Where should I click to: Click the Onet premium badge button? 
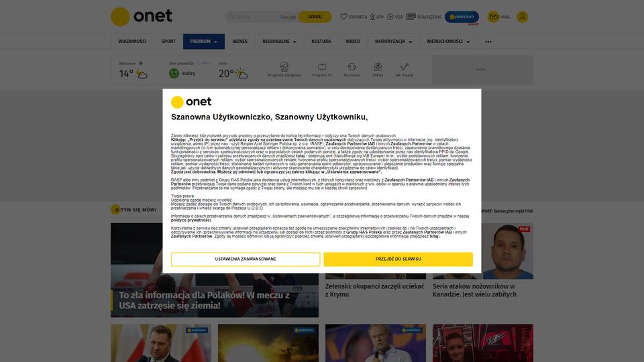pos(462,17)
